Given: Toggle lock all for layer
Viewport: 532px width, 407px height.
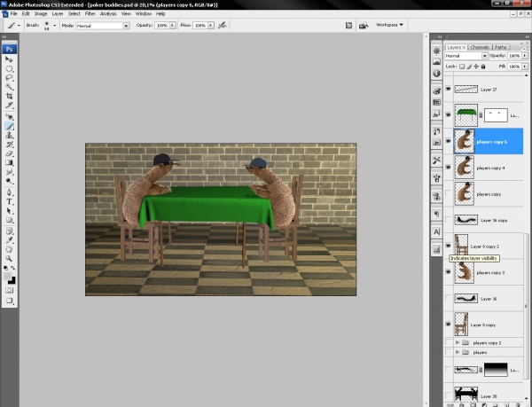Looking at the screenshot, I should (483, 67).
